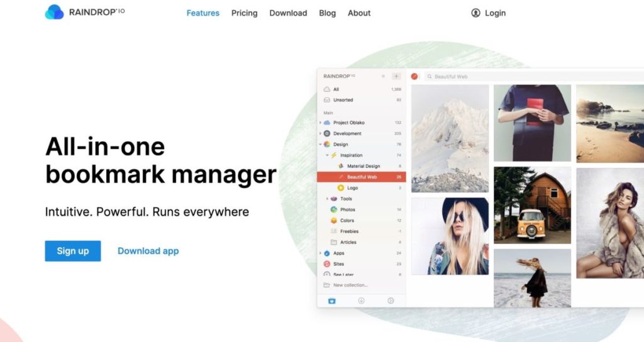The height and width of the screenshot is (342, 644).
Task: Click the rightmost circle icon in bottom bar
Action: point(391,301)
